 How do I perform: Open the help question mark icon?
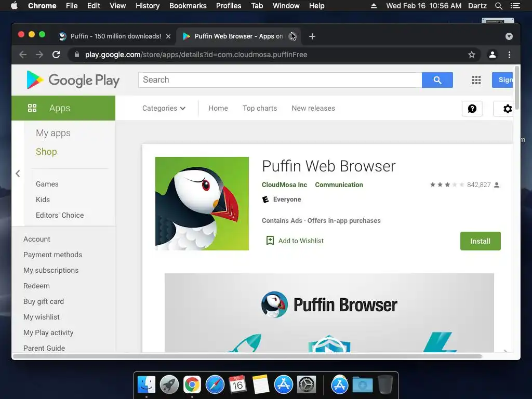click(472, 109)
